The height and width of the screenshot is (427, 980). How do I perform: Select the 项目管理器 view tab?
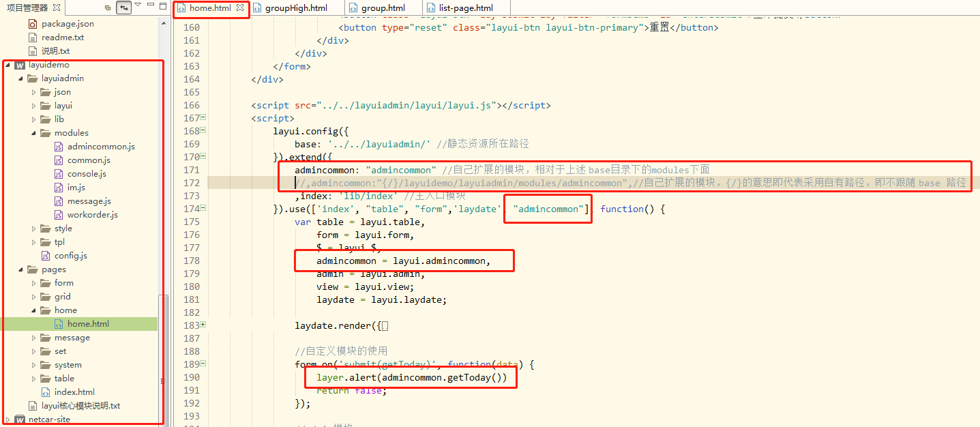[x=27, y=8]
